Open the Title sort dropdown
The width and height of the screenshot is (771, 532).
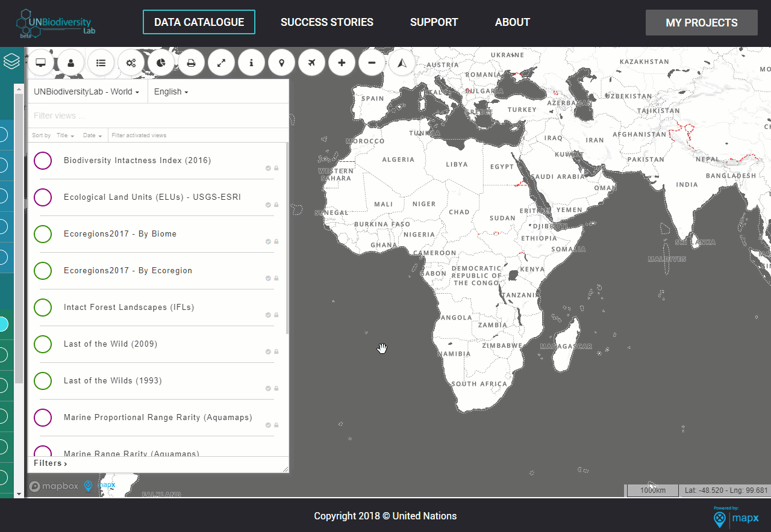coord(65,135)
